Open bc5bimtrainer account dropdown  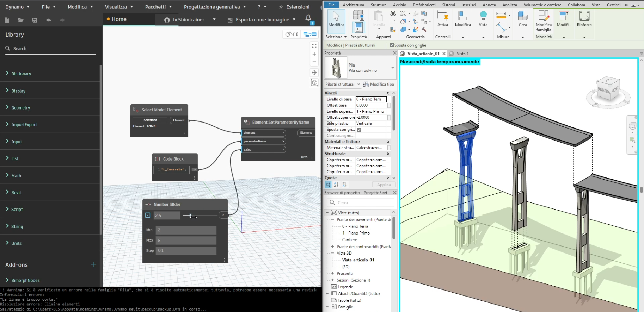[x=214, y=19]
